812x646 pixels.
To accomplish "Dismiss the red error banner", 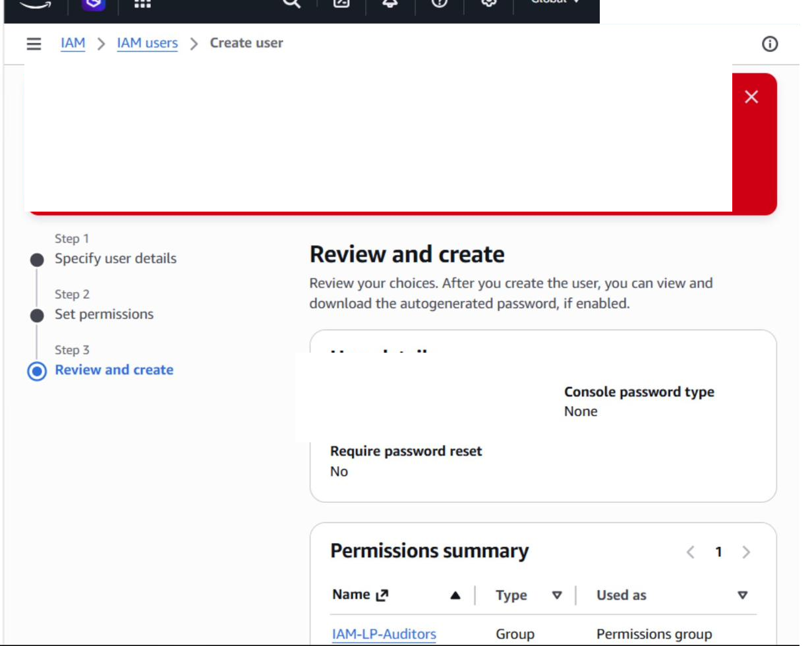I will pos(751,97).
